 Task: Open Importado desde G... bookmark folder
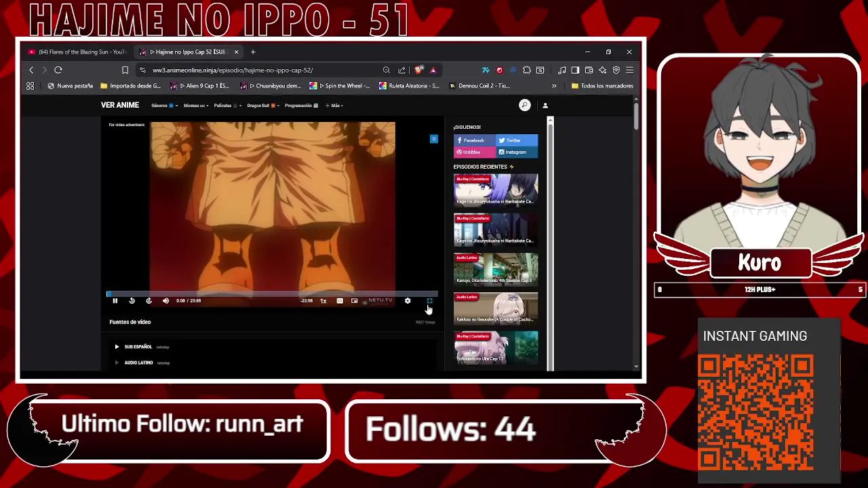(x=130, y=85)
